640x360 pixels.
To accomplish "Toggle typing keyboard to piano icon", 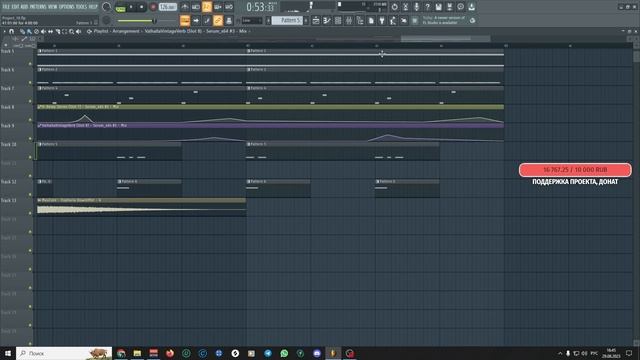I will pos(185,20).
